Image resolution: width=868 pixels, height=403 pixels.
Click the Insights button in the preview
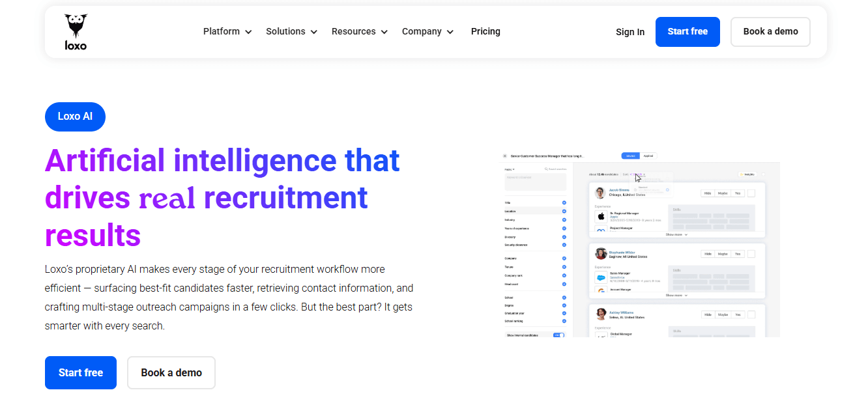click(x=747, y=174)
